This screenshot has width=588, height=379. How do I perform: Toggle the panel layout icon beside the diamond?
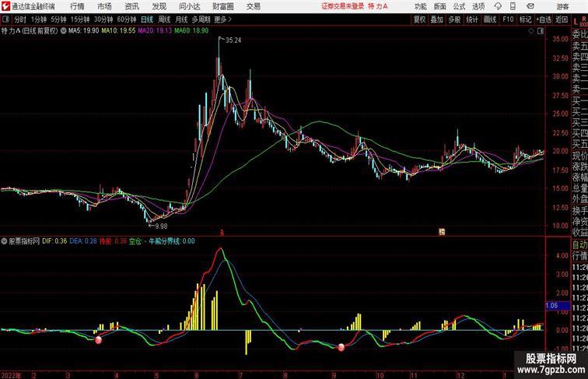[541, 31]
